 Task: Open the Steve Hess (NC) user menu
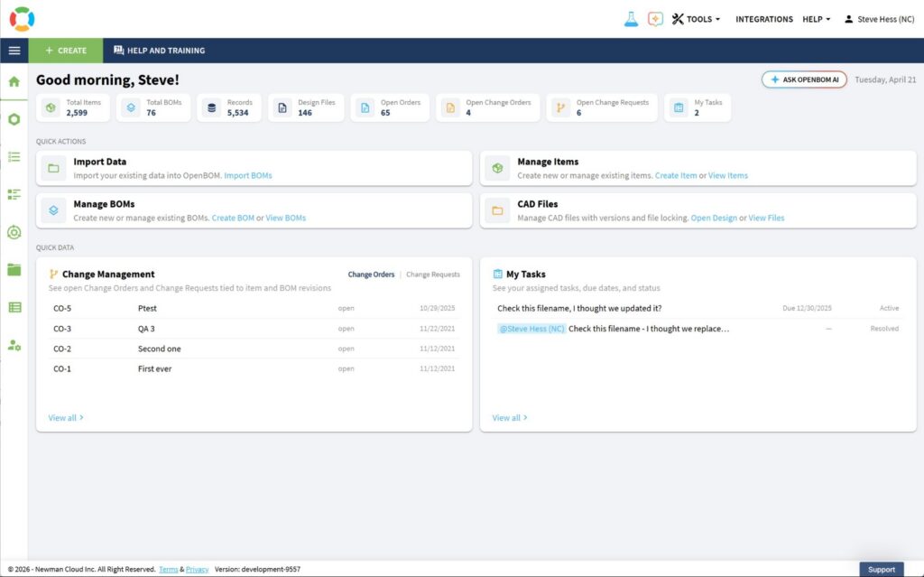pyautogui.click(x=879, y=19)
